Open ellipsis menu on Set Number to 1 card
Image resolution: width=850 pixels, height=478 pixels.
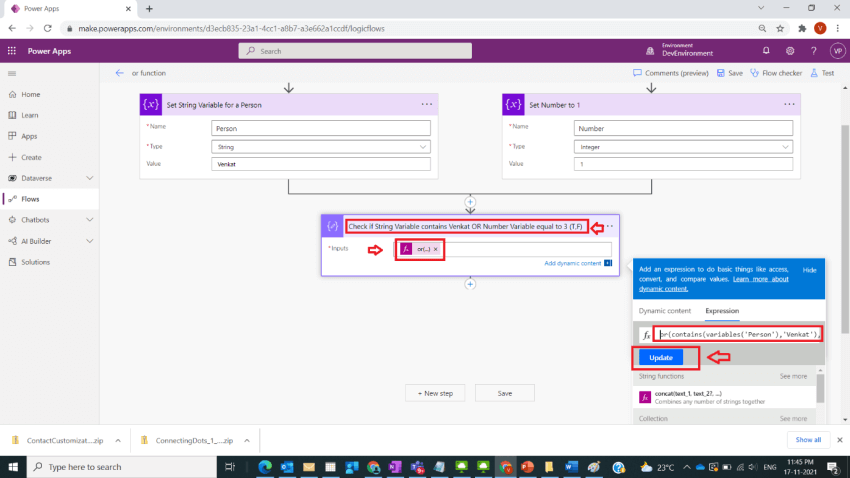(x=789, y=104)
